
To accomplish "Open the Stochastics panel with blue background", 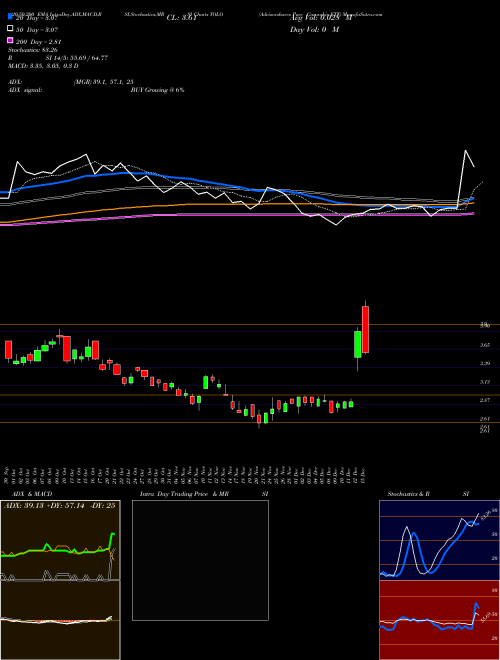I will click(x=439, y=540).
